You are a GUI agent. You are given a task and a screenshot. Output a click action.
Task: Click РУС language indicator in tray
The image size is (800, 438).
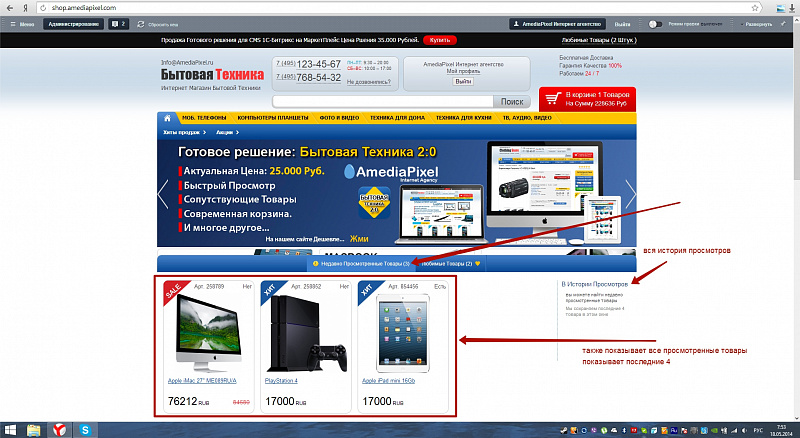tap(758, 431)
